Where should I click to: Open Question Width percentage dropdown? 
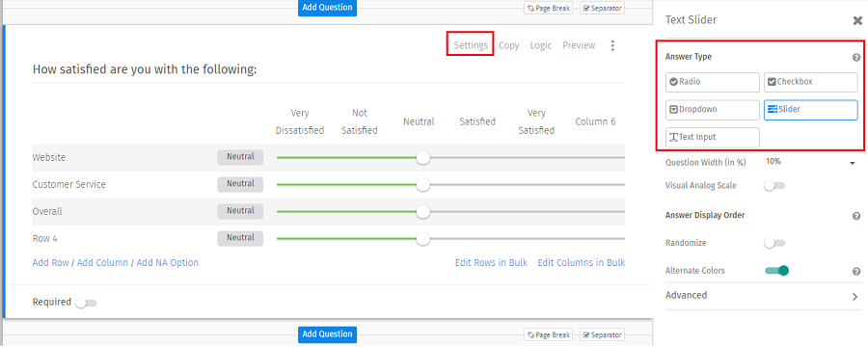tap(811, 162)
